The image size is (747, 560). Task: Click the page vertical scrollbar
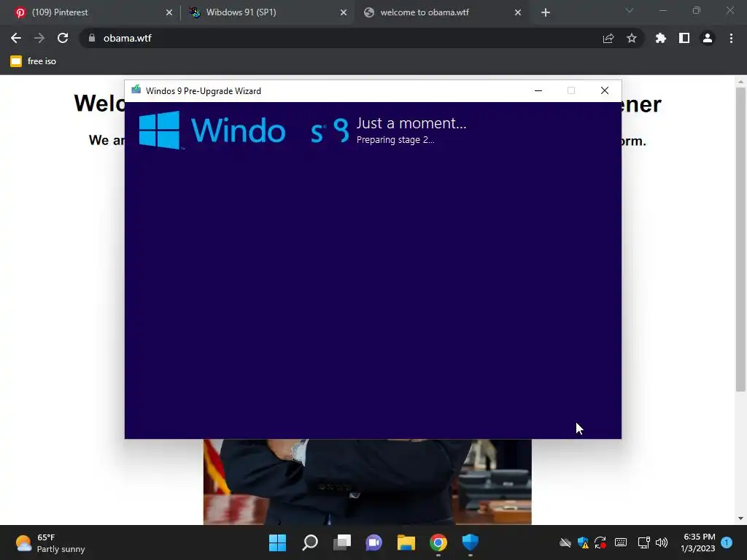[x=740, y=238]
